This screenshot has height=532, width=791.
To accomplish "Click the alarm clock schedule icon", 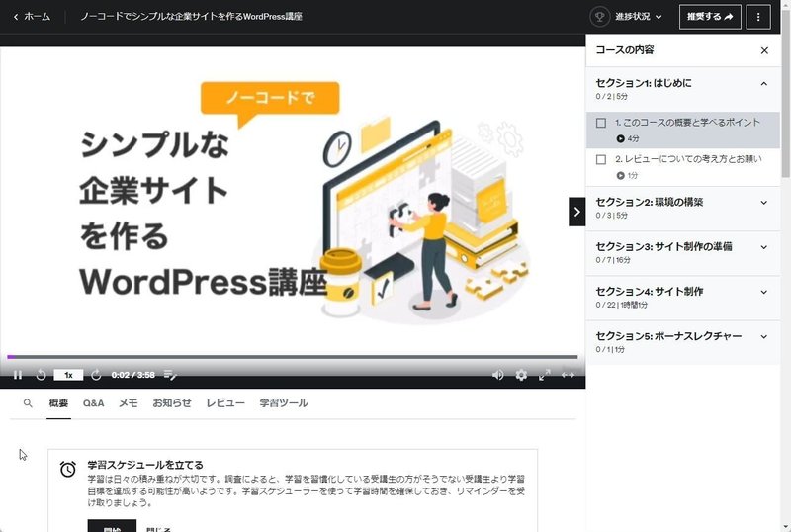I will pyautogui.click(x=68, y=469).
